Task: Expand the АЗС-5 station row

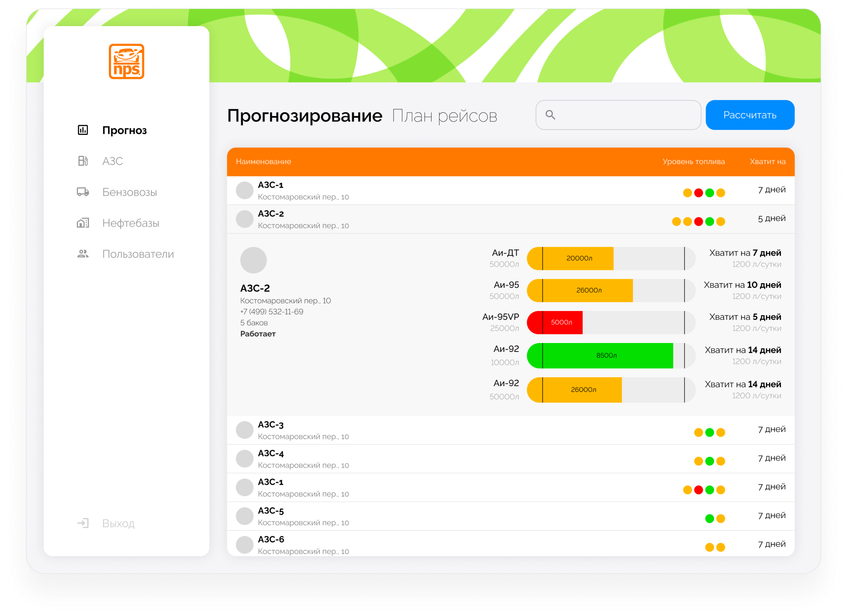Action: [422, 516]
